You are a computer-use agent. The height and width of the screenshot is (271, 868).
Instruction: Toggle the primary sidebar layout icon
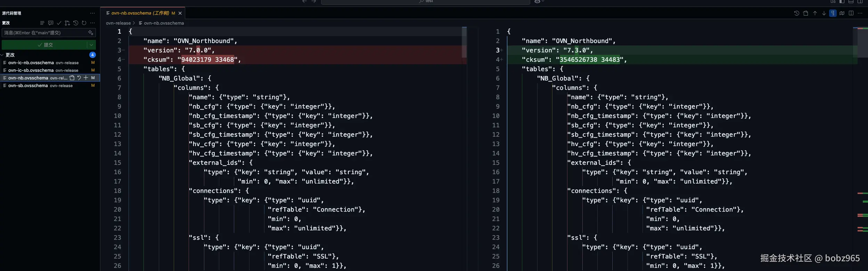(842, 1)
